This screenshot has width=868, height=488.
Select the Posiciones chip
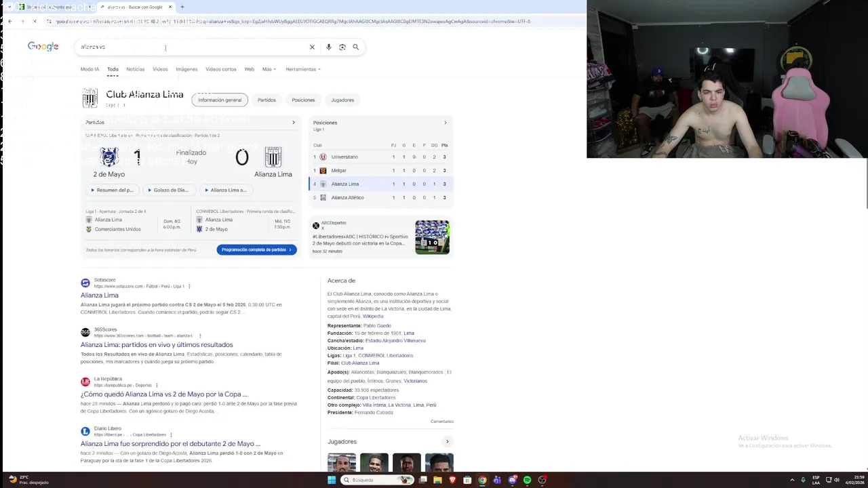pyautogui.click(x=303, y=100)
